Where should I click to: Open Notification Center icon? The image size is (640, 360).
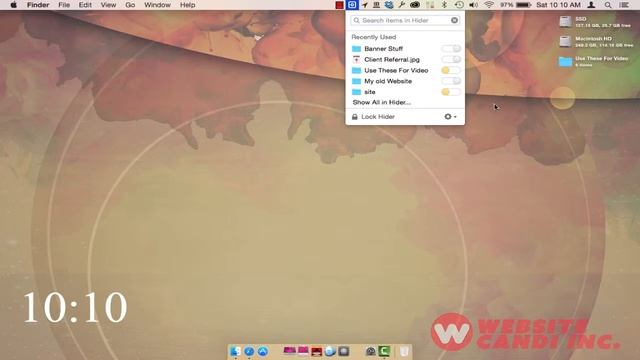(x=624, y=5)
